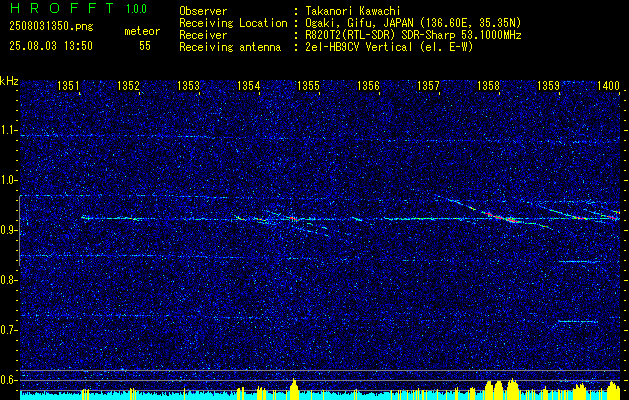Click the bright red echo near 1358
The image size is (629, 400).
tap(501, 217)
